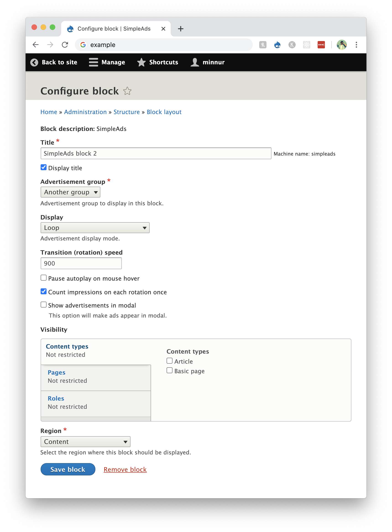Click the Save block button
Screen dimensions: 392x532
click(x=68, y=469)
